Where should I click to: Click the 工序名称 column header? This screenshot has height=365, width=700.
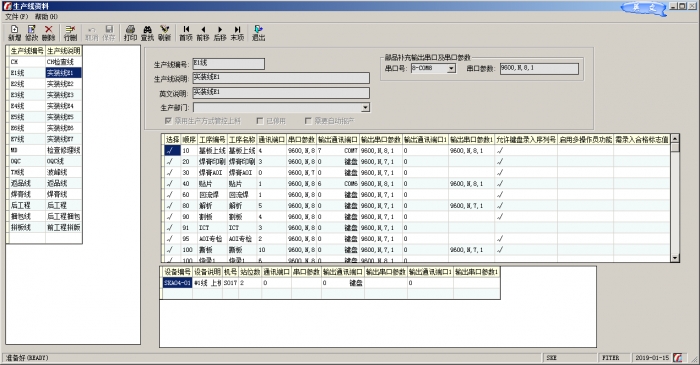point(242,140)
